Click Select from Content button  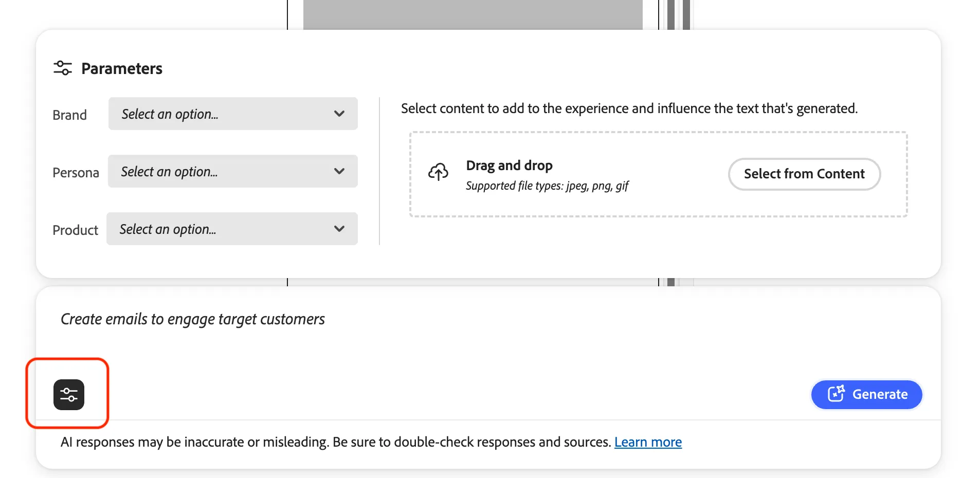(x=804, y=174)
